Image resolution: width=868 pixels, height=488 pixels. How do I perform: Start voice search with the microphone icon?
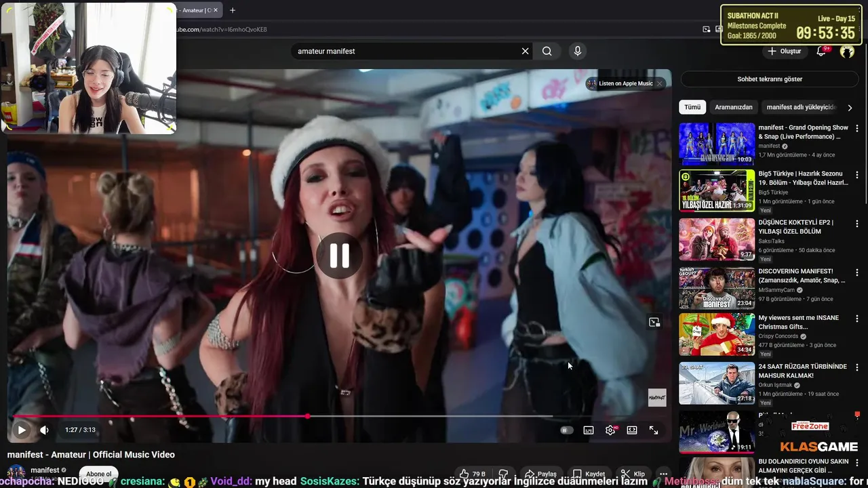click(x=577, y=51)
